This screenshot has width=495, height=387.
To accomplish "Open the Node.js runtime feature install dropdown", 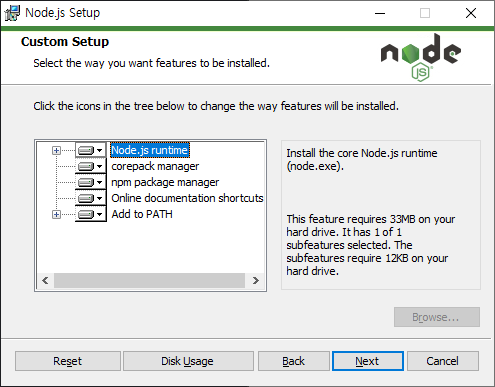I will tap(90, 150).
